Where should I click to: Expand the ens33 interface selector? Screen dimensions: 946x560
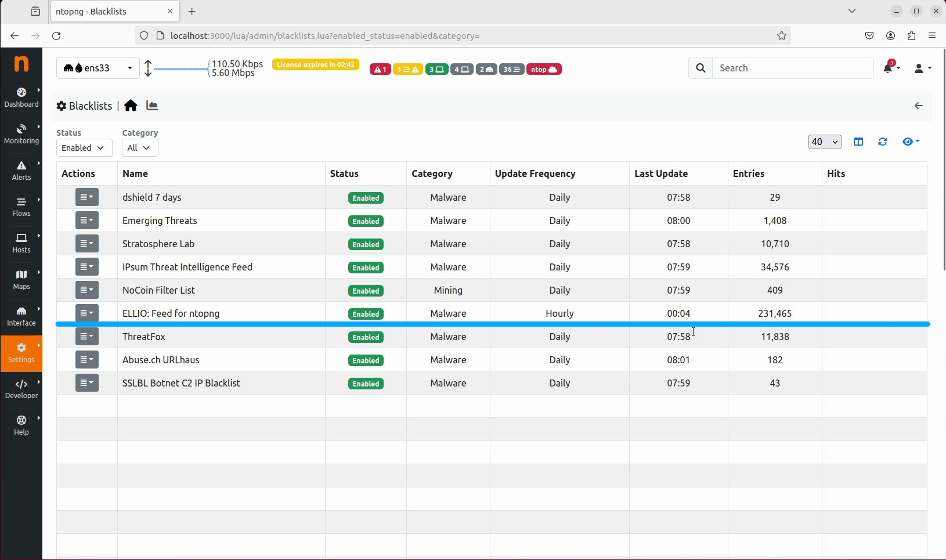click(98, 68)
